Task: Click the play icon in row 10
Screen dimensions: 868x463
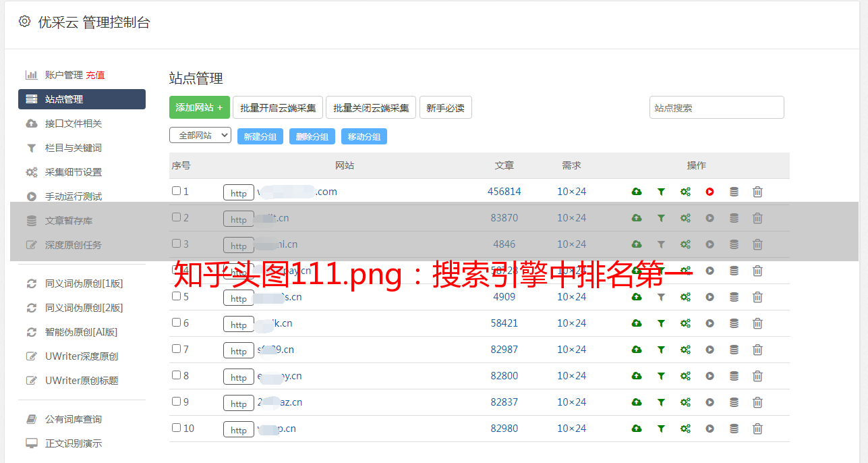Action: (x=710, y=429)
